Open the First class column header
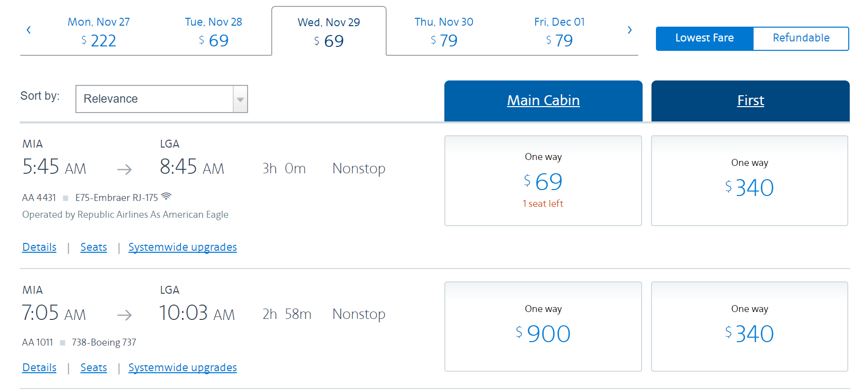This screenshot has height=390, width=868. click(750, 101)
